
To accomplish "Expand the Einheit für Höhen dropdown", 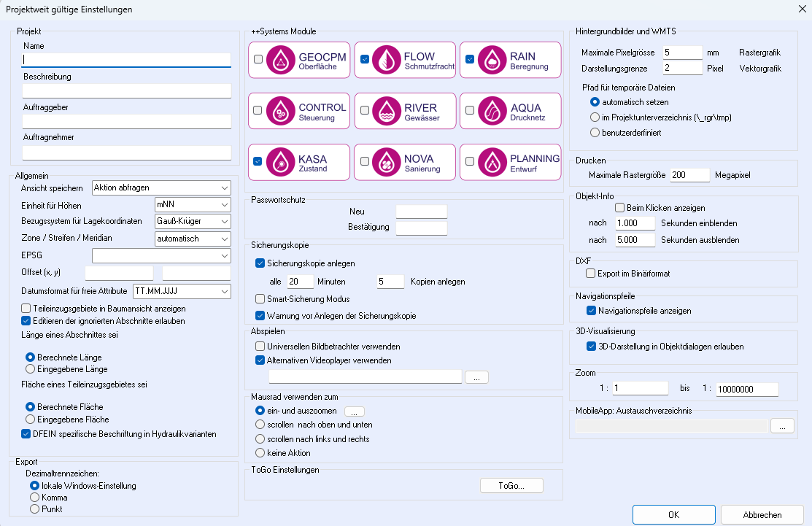I will tap(193, 204).
